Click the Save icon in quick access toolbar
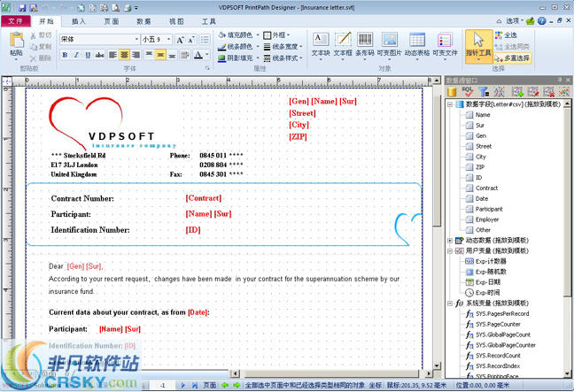Image resolution: width=574 pixels, height=392 pixels. (22, 8)
